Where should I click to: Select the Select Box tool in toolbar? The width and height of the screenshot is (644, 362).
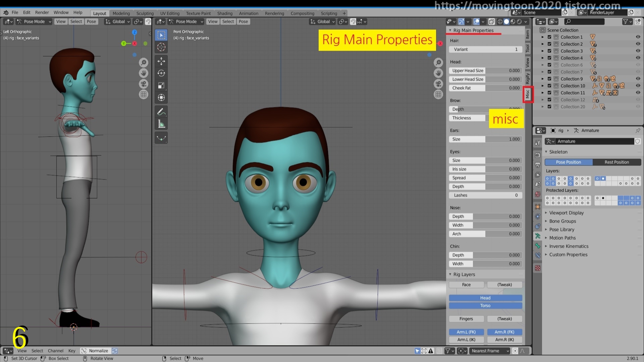point(161,35)
